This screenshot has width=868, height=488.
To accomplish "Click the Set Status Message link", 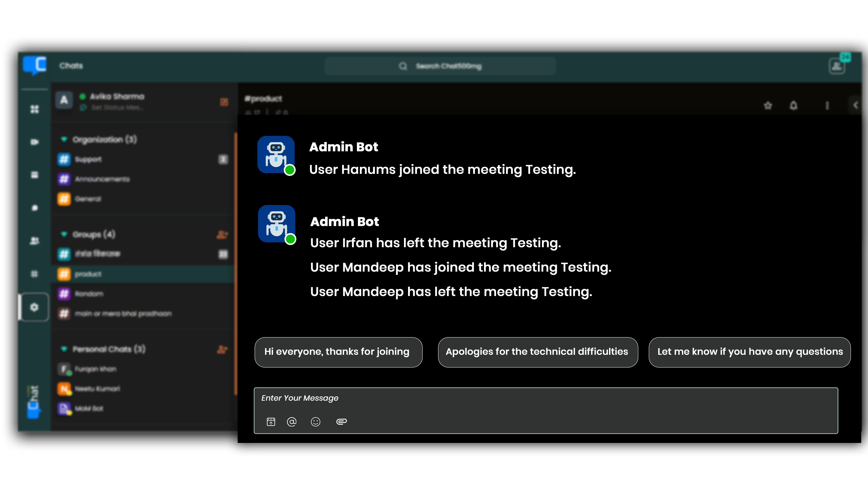I will click(117, 107).
